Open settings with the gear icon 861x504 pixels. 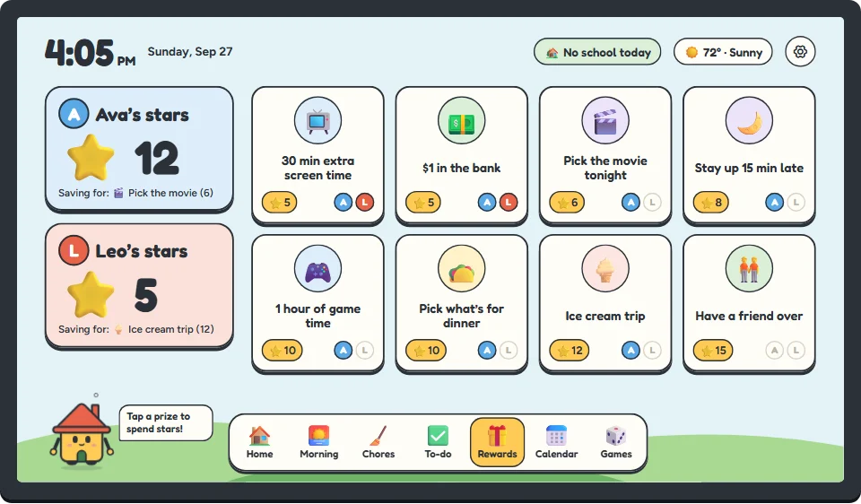click(x=800, y=52)
